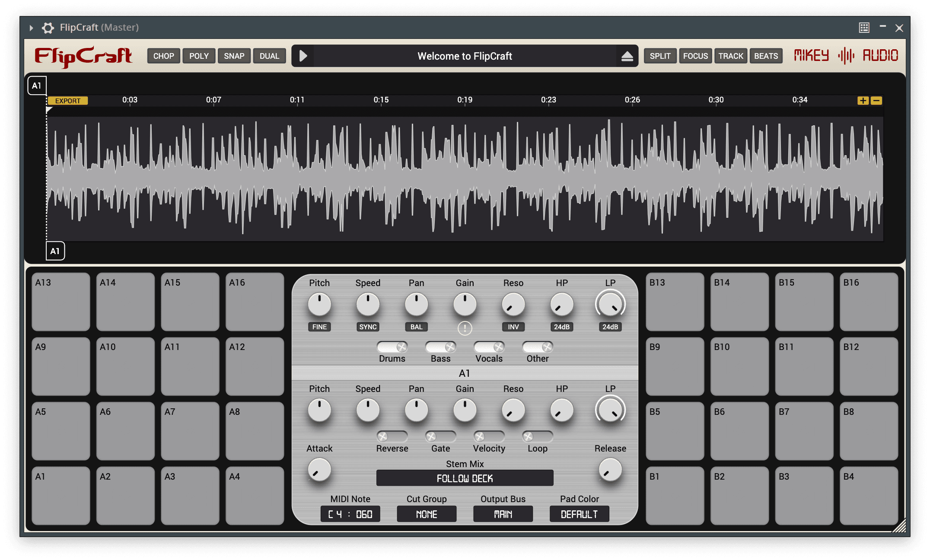Click the Release knob

(x=610, y=470)
